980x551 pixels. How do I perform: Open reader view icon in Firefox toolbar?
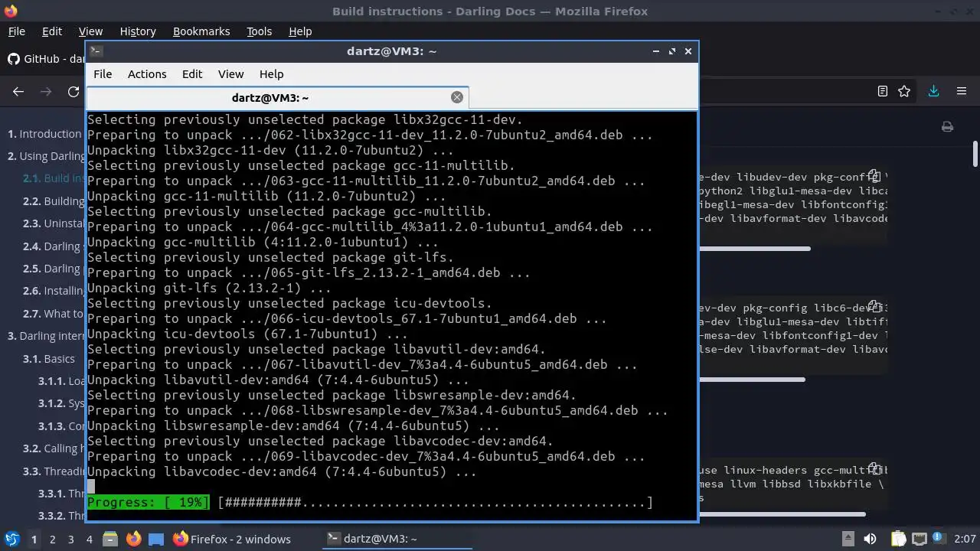(x=883, y=91)
